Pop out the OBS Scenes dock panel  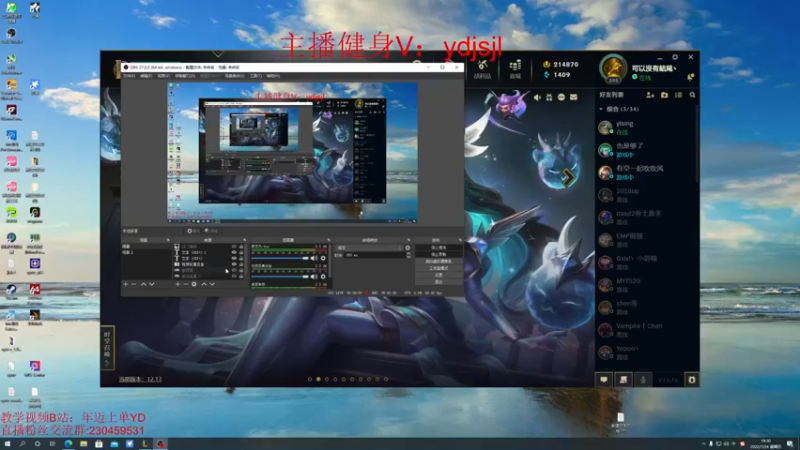click(x=167, y=240)
